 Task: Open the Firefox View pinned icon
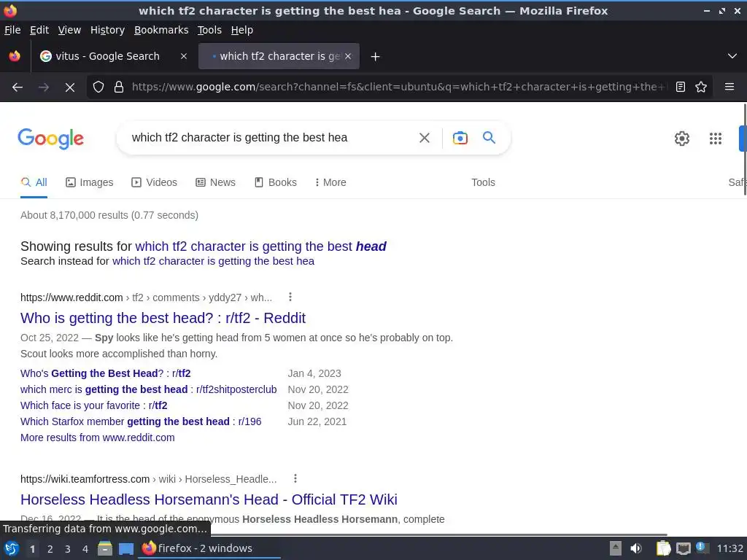(x=15, y=56)
